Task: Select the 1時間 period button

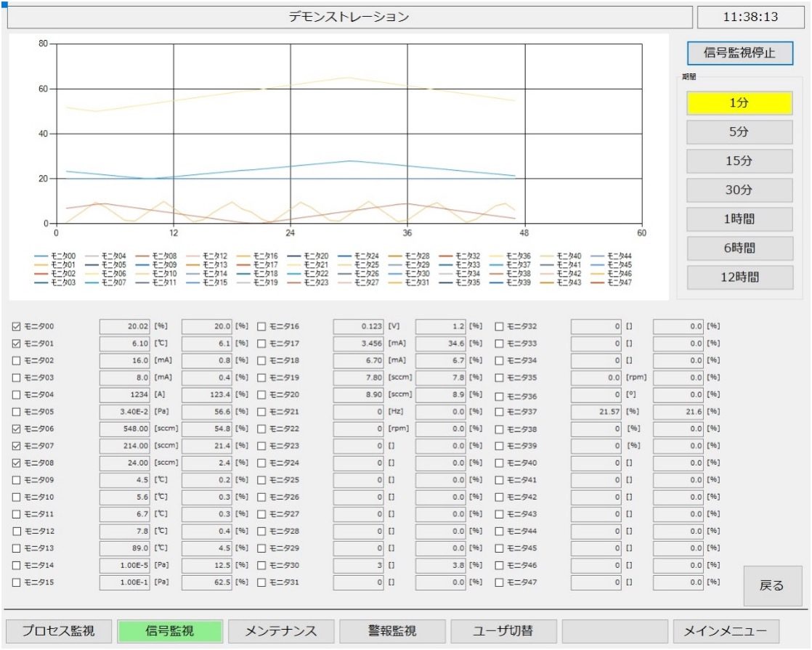Action: click(739, 219)
